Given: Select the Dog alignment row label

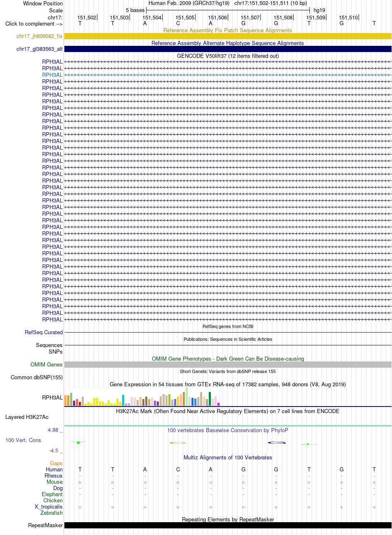Looking at the screenshot, I should pyautogui.click(x=58, y=488).
